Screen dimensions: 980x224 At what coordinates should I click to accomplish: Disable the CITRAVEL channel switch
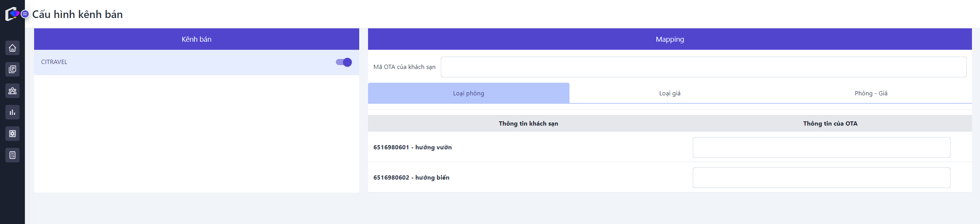pos(344,62)
